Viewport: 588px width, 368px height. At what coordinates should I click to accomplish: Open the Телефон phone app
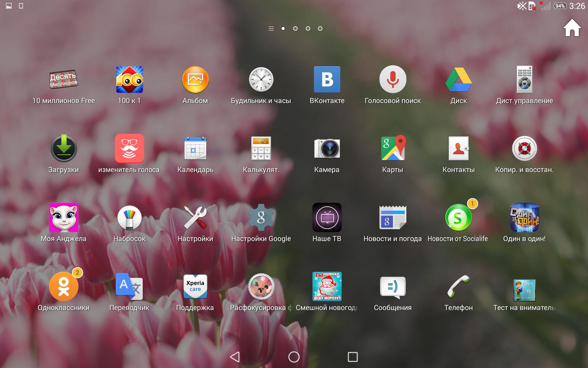click(x=458, y=286)
